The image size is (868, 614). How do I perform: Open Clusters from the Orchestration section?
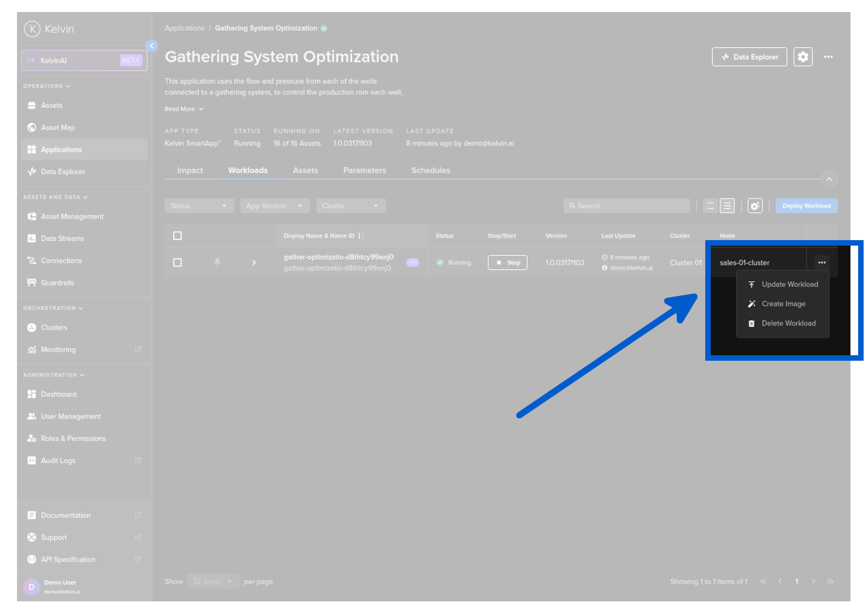click(54, 328)
